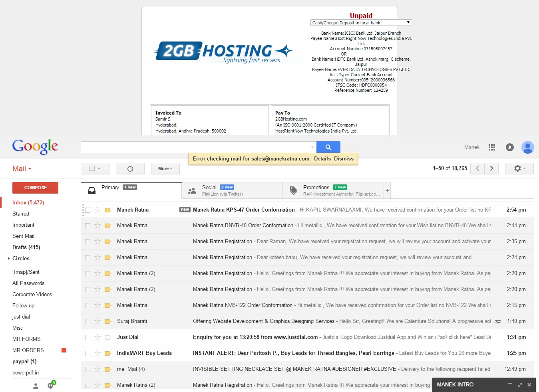Open the Starred folder
This screenshot has width=539, height=392.
coord(21,214)
